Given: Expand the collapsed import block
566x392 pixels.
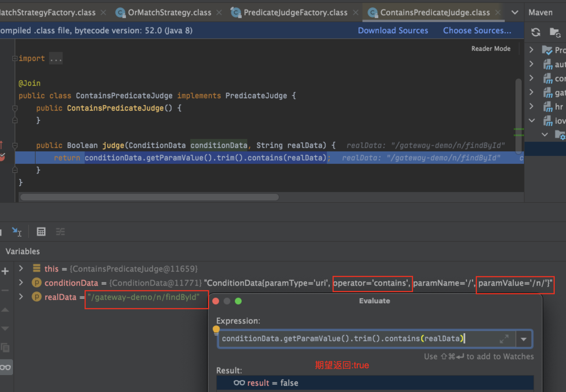Looking at the screenshot, I should pos(15,58).
